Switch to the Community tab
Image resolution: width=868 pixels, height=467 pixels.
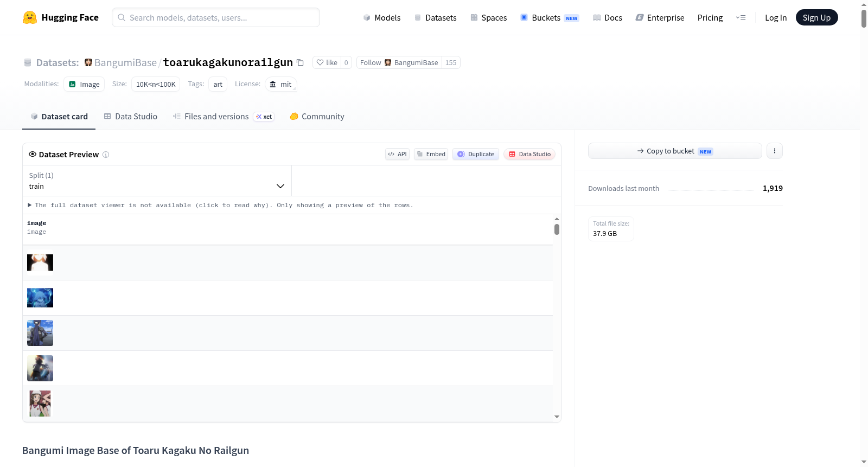(317, 117)
